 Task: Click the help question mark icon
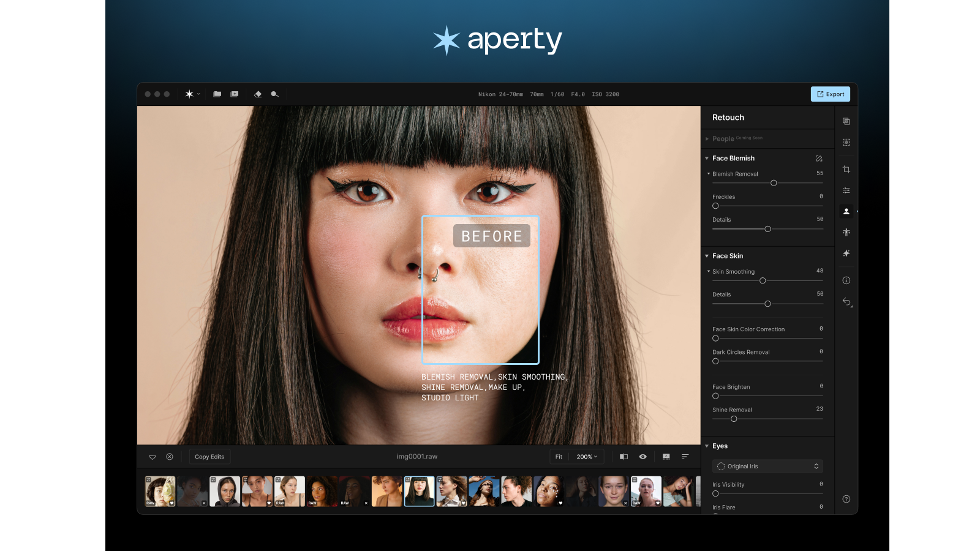[846, 499]
